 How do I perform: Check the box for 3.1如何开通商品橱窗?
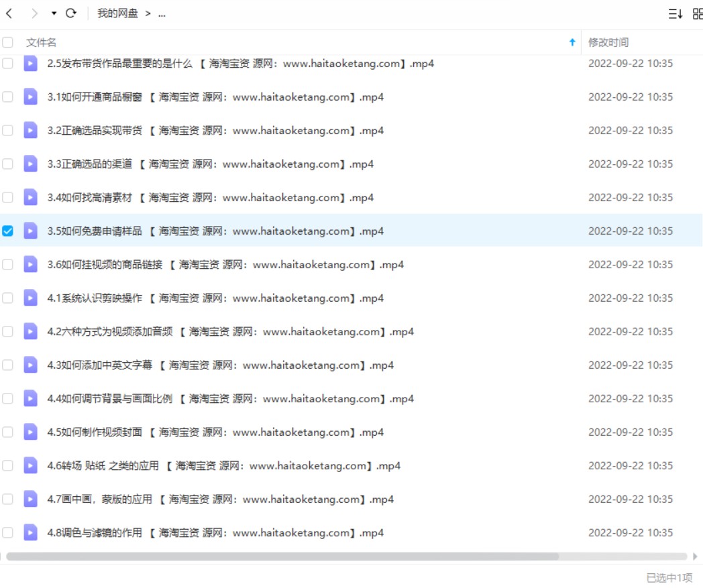[7, 97]
